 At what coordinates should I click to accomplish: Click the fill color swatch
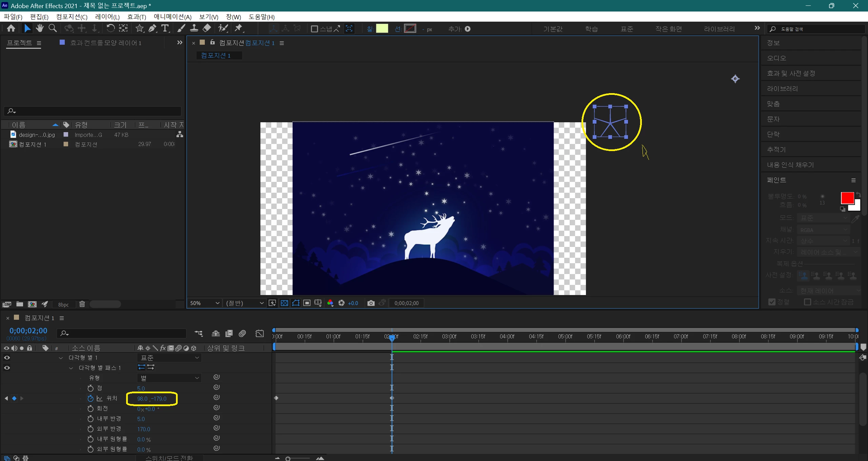click(382, 29)
